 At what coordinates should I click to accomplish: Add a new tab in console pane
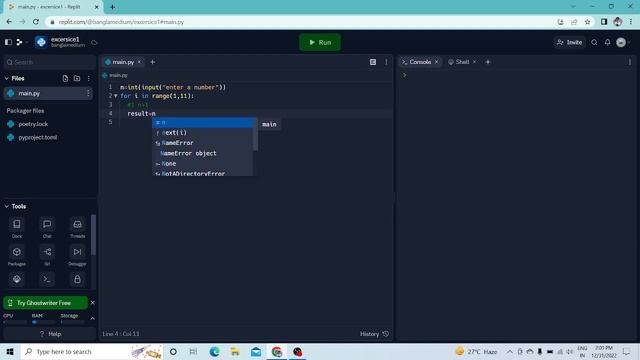pos(487,62)
